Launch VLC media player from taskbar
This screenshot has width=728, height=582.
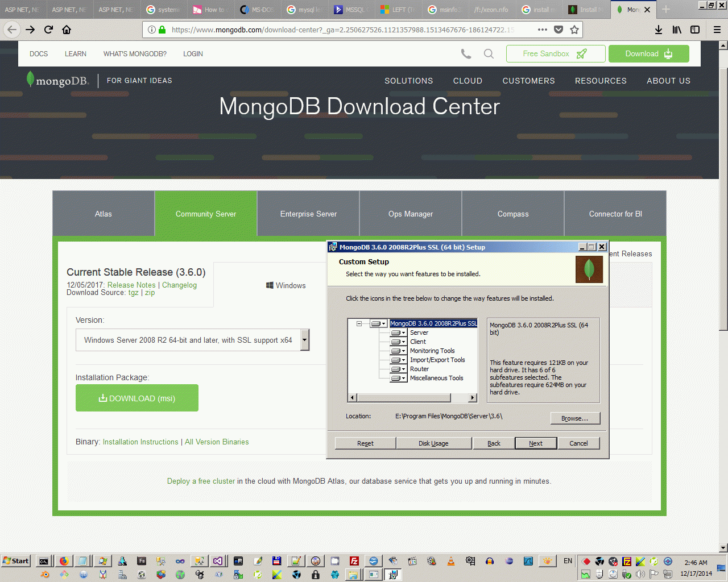click(x=451, y=561)
